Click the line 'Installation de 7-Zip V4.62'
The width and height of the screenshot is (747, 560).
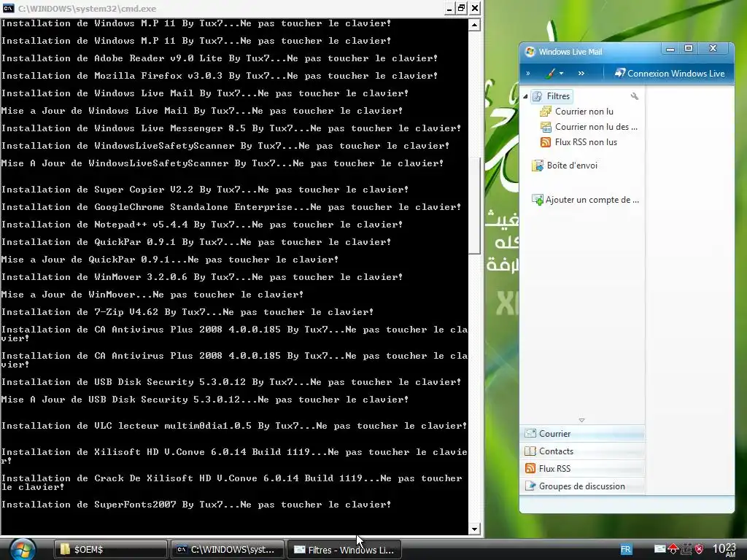pyautogui.click(x=187, y=312)
